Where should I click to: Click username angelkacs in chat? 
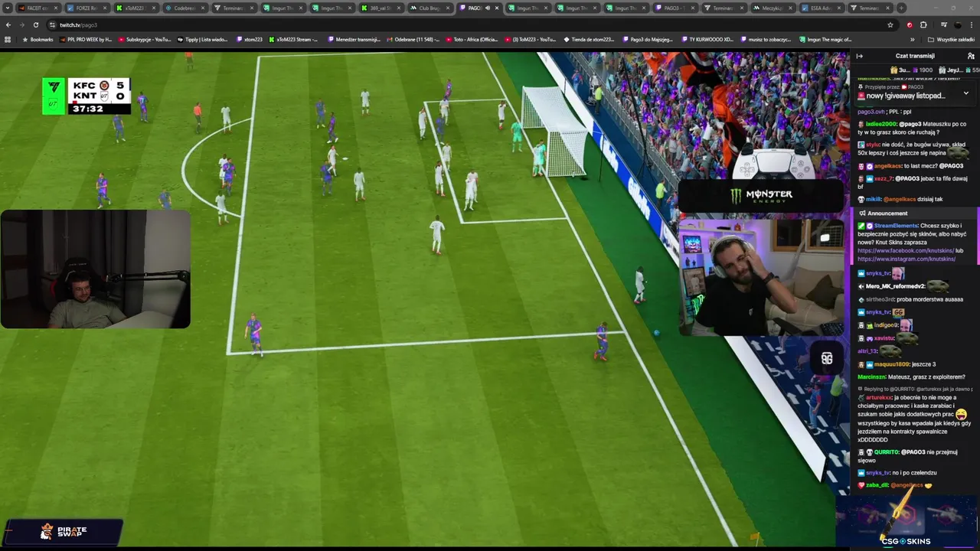888,166
